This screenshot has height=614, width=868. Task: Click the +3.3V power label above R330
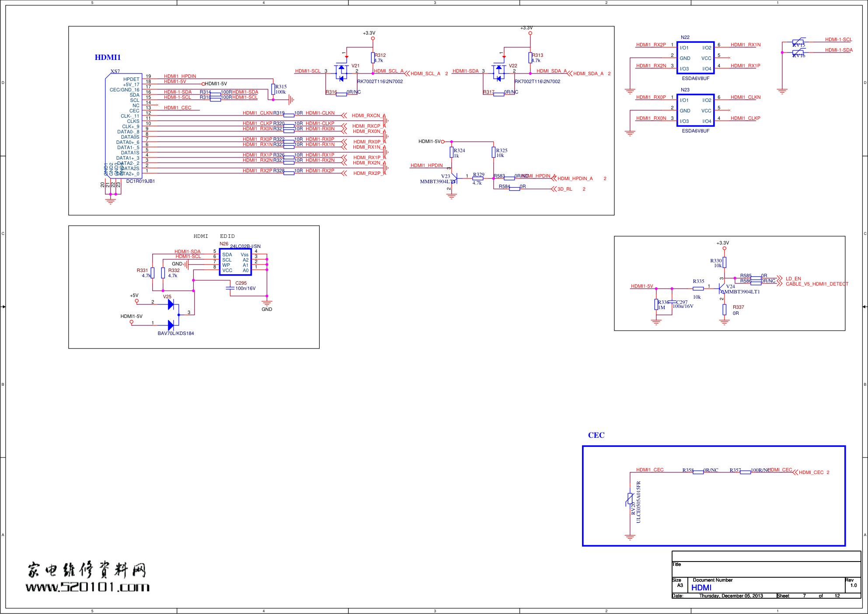point(722,243)
